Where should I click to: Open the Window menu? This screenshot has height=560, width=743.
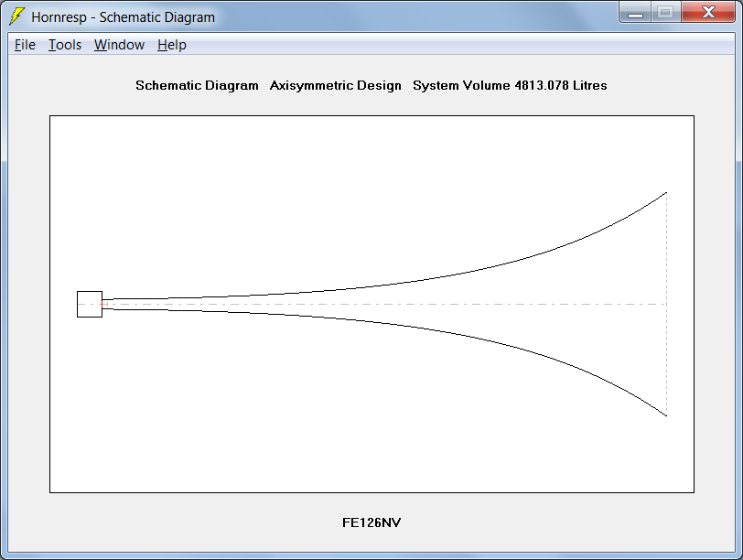click(x=119, y=45)
